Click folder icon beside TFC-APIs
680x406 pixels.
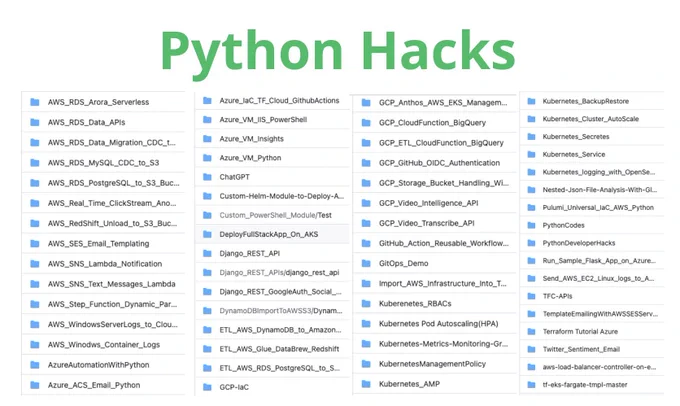pyautogui.click(x=531, y=296)
